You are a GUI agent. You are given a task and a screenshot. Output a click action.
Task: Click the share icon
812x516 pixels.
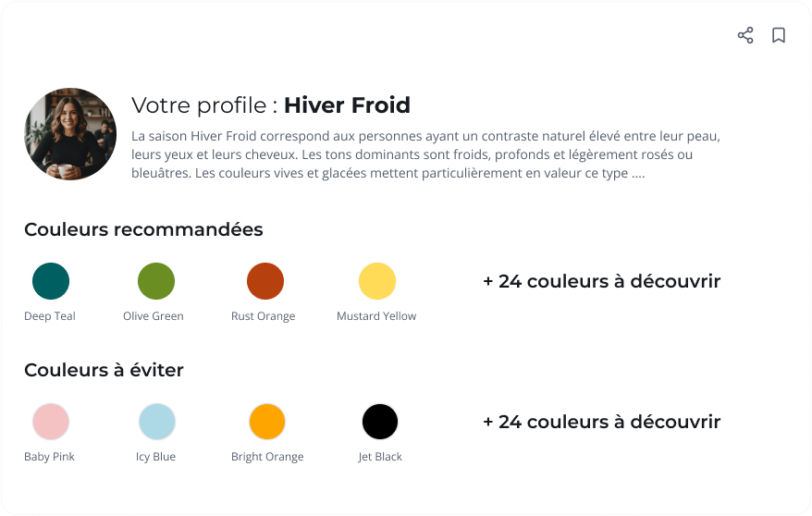click(745, 35)
